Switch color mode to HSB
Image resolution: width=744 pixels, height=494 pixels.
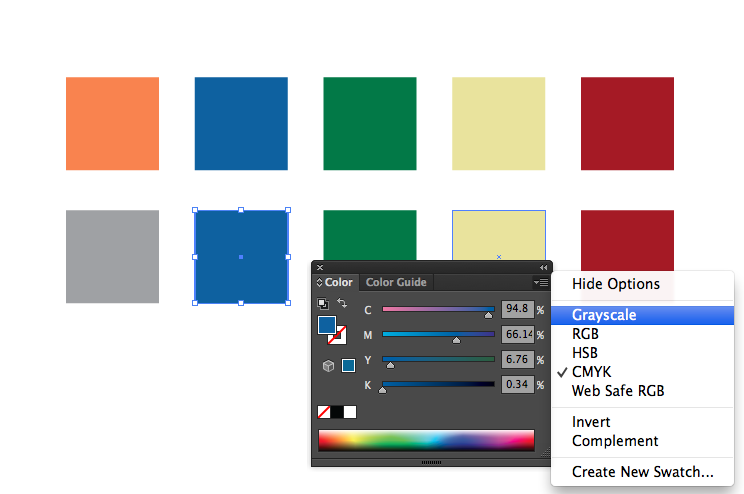point(586,353)
